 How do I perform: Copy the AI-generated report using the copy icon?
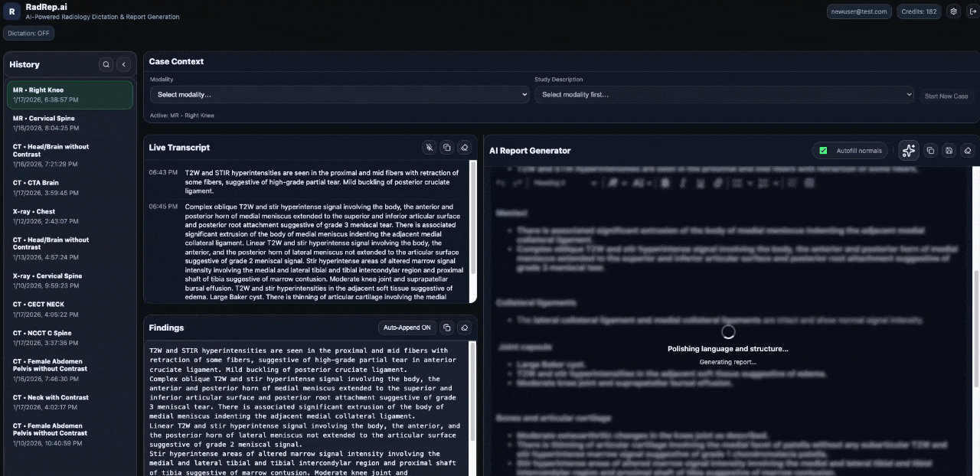coord(929,150)
